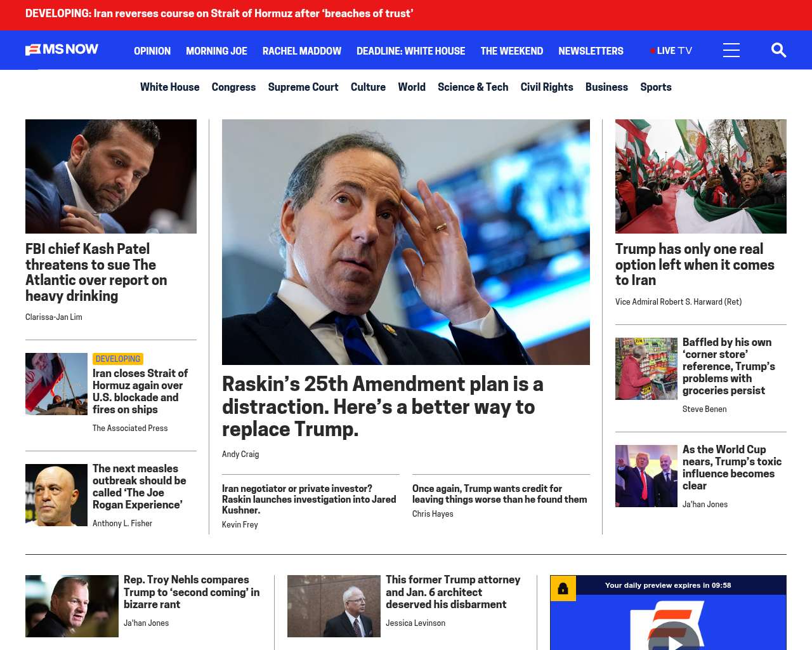Screen dimensions: 812x650
Task: Click the yellow DEVELOPING tag
Action: point(118,359)
